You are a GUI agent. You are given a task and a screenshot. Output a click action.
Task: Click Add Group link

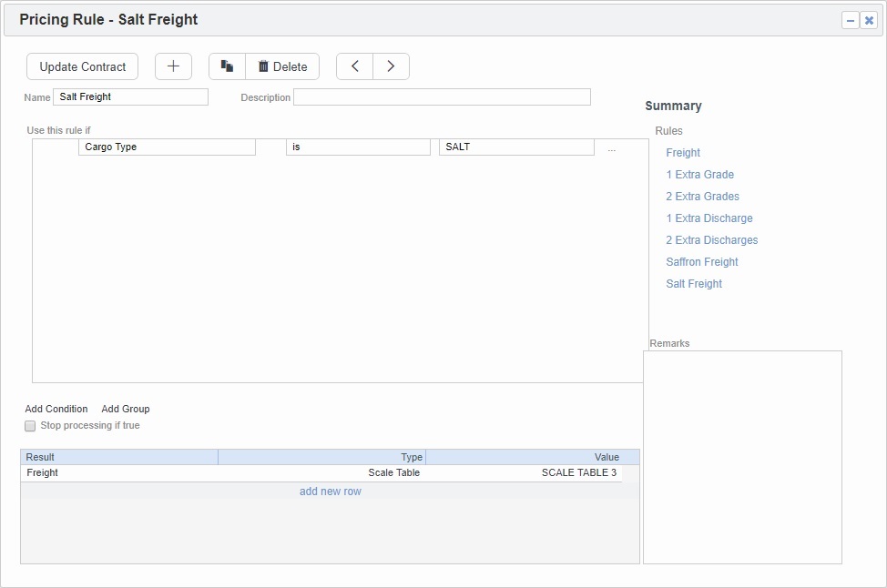click(126, 409)
